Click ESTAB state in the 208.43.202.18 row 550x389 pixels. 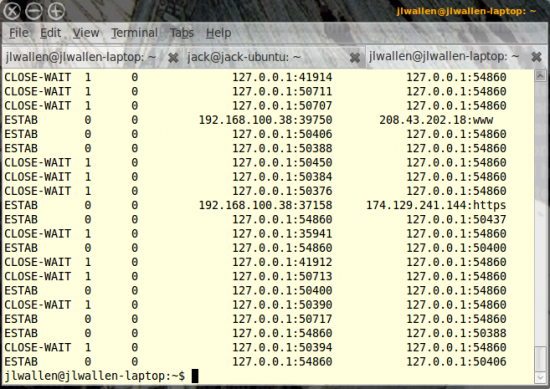[x=21, y=120]
